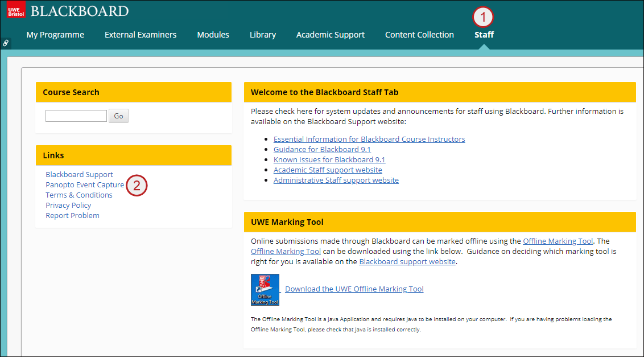Select the Academic Support tab
Viewport: 644px width, 357px height.
pyautogui.click(x=330, y=35)
